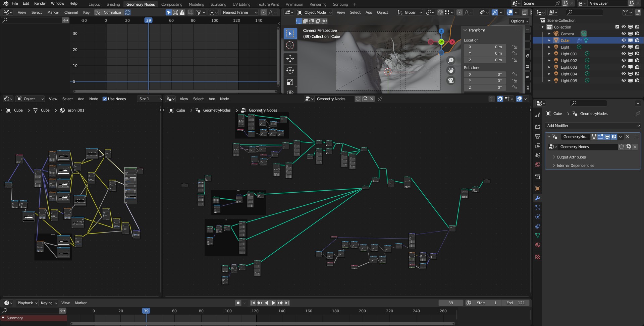Toggle camera view icon in the viewport
644x326 pixels.
[451, 80]
